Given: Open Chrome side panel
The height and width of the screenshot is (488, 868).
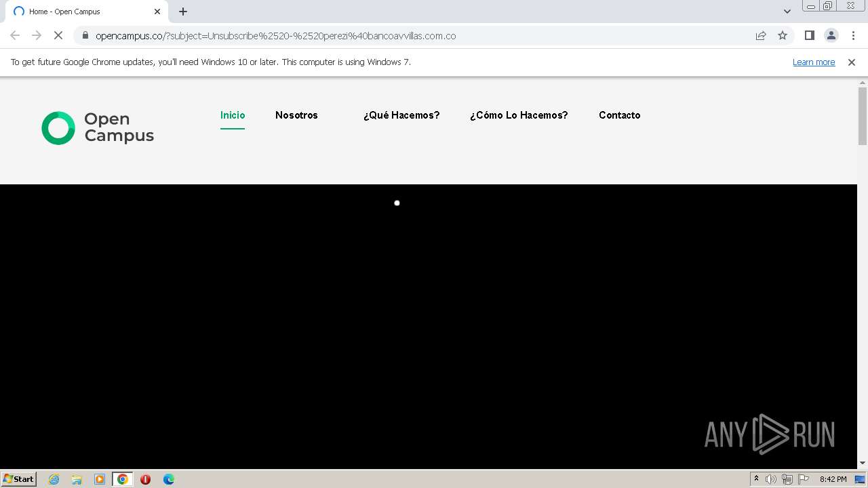Looking at the screenshot, I should (x=809, y=35).
